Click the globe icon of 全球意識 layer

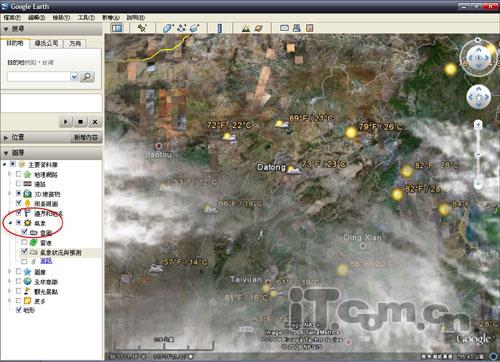pyautogui.click(x=28, y=281)
